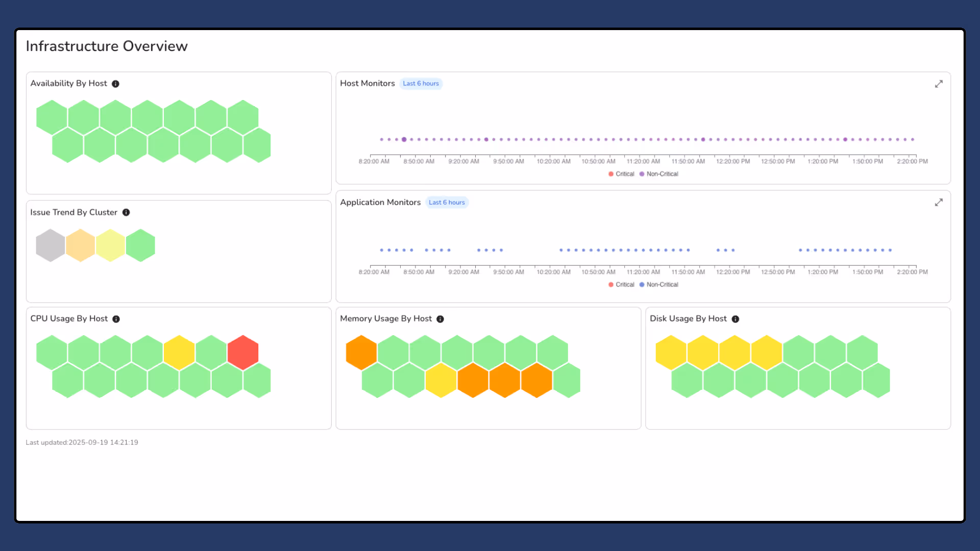The width and height of the screenshot is (980, 551).
Task: Click first yellow hexagon in Disk Usage
Action: pyautogui.click(x=671, y=352)
